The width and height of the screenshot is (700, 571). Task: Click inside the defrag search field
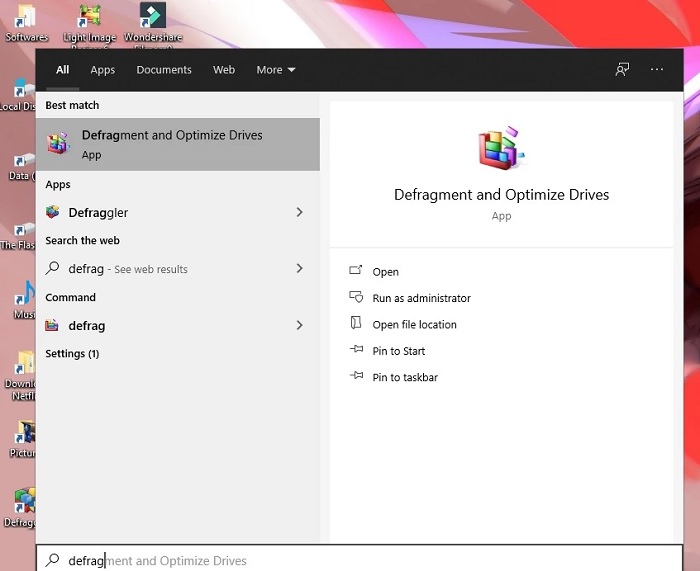(359, 559)
